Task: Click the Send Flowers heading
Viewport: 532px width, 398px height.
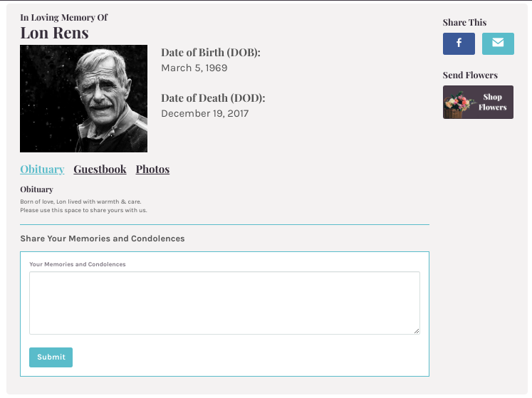Action: (x=470, y=75)
